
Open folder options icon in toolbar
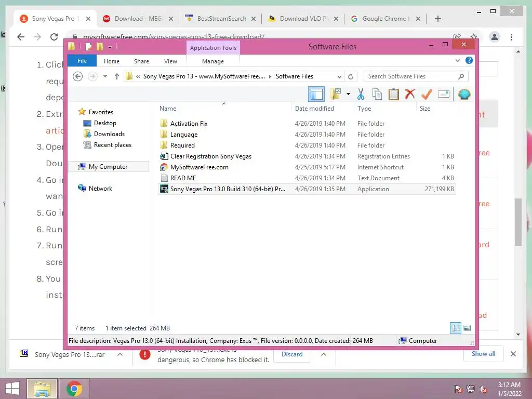336,94
